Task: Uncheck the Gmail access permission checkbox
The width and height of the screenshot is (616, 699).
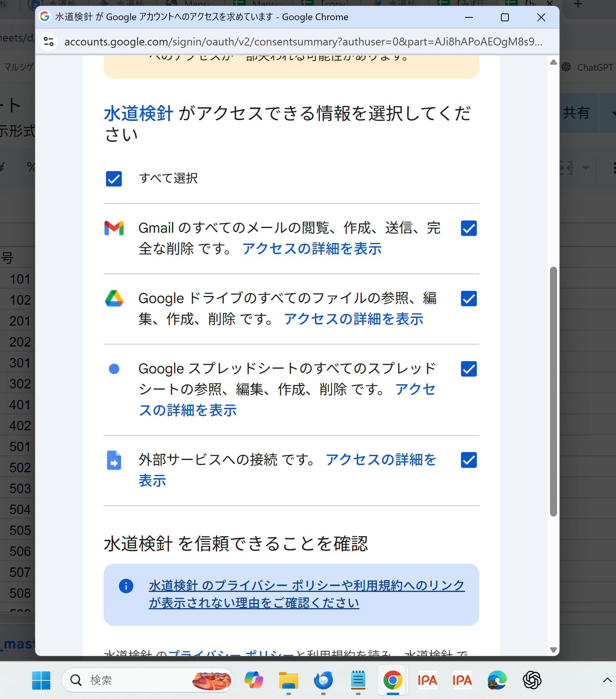Action: (x=469, y=228)
